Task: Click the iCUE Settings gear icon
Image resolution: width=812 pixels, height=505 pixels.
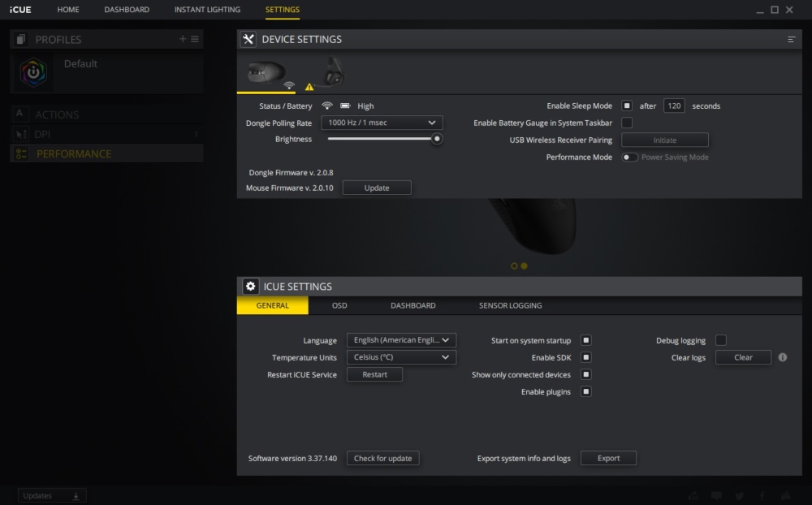Action: tap(250, 287)
